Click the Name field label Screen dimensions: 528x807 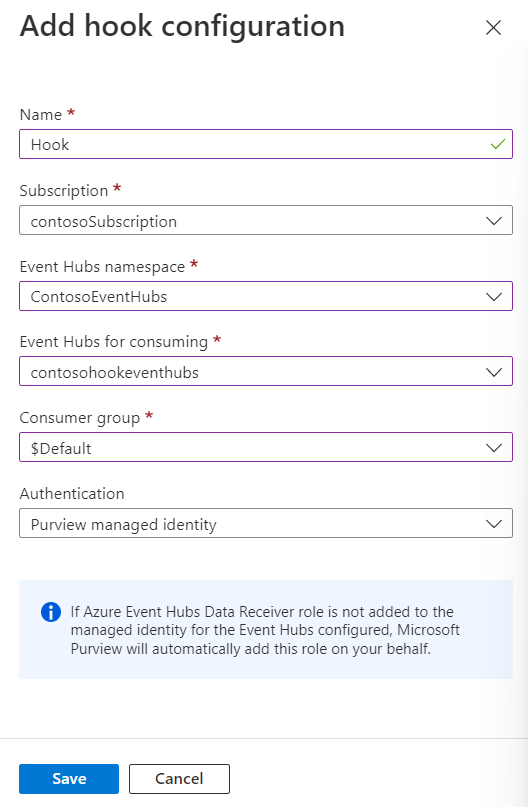tap(41, 114)
